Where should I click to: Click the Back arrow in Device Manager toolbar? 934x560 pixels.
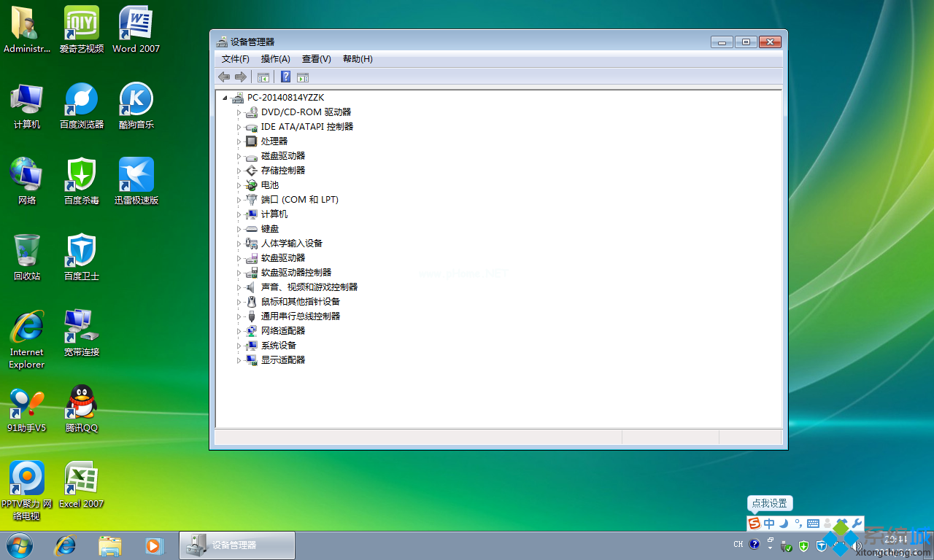(x=224, y=77)
